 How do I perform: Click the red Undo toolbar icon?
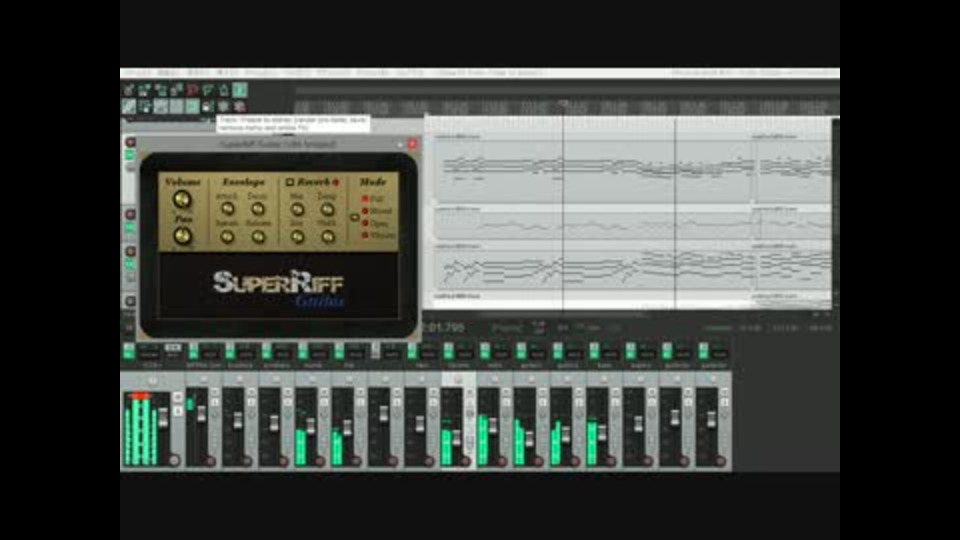point(192,90)
